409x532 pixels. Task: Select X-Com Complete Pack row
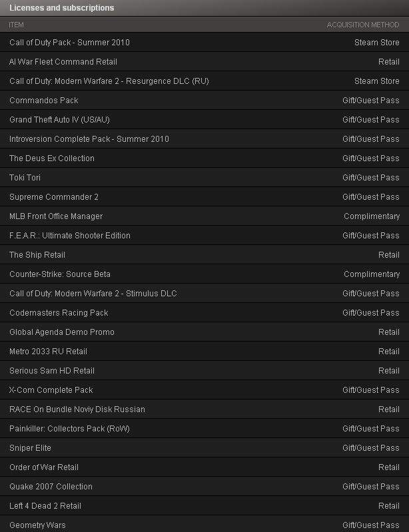point(204,390)
